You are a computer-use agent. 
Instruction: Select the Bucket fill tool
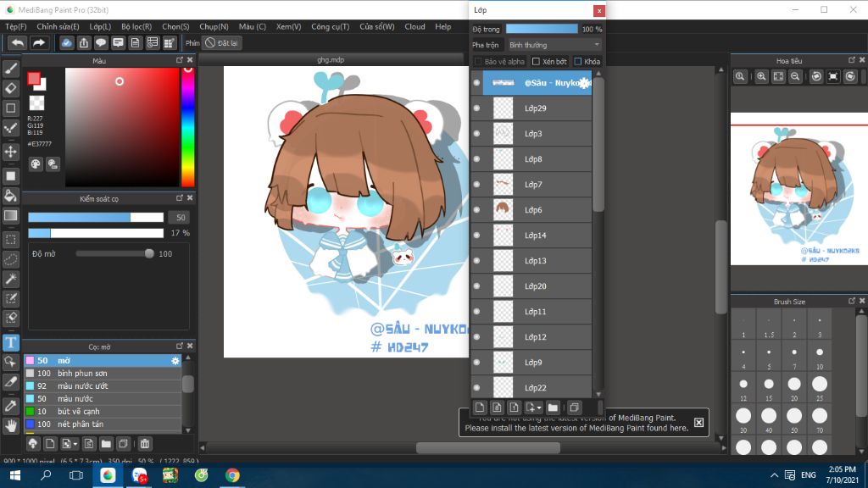coord(10,196)
